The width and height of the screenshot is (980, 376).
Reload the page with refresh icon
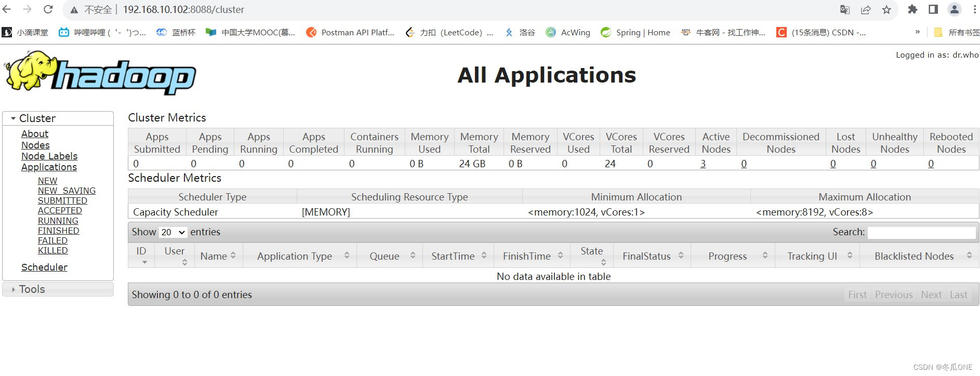[x=48, y=9]
